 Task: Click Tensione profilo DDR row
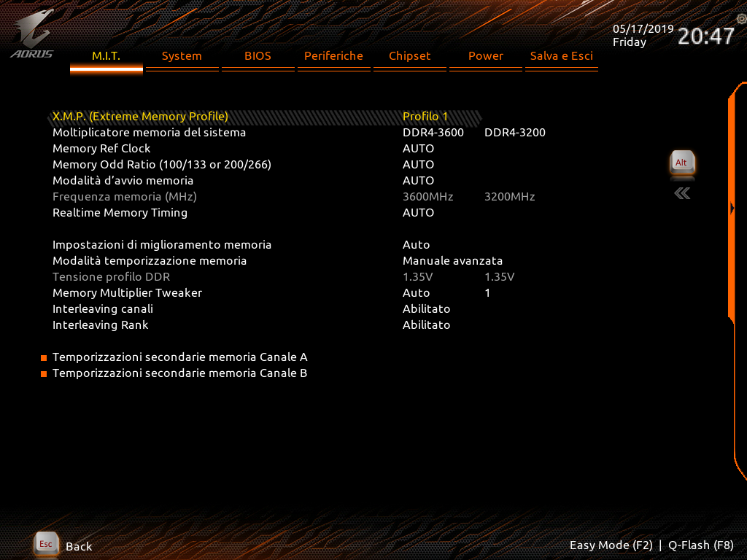click(284, 276)
